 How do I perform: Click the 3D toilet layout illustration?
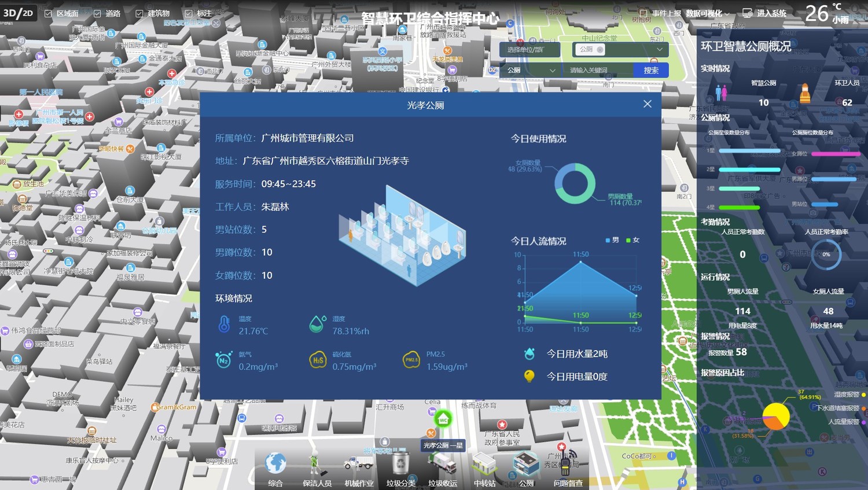(x=402, y=235)
